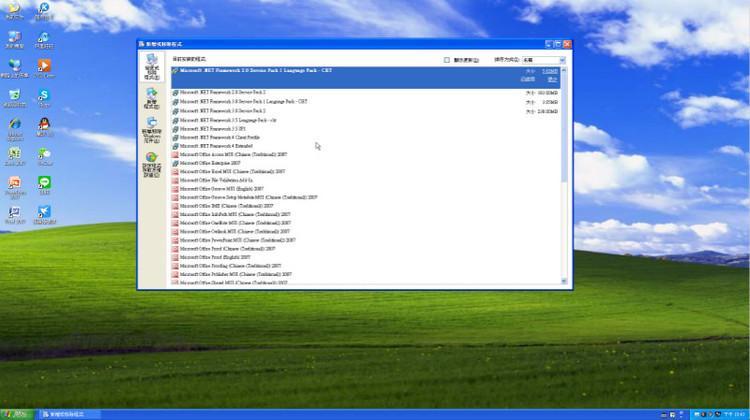Viewport: 750px width, 420px height.
Task: Open Set Program Access and Defaults sidebar button
Action: point(152,165)
